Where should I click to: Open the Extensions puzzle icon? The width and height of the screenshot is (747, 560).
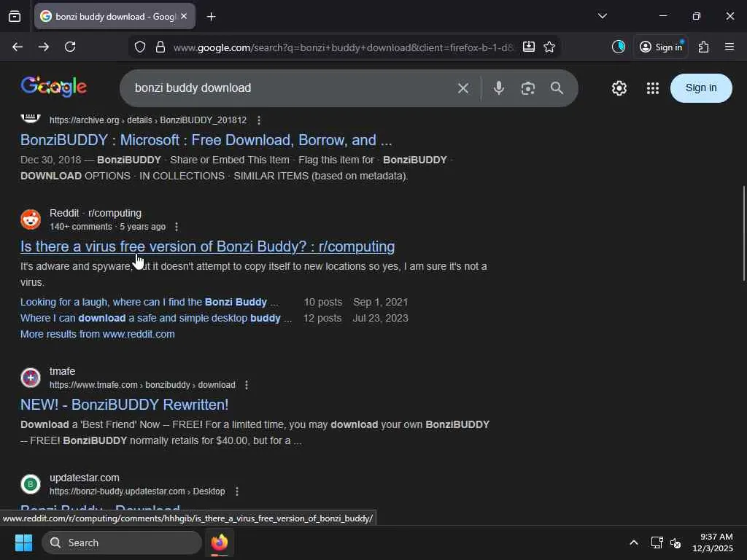704,47
